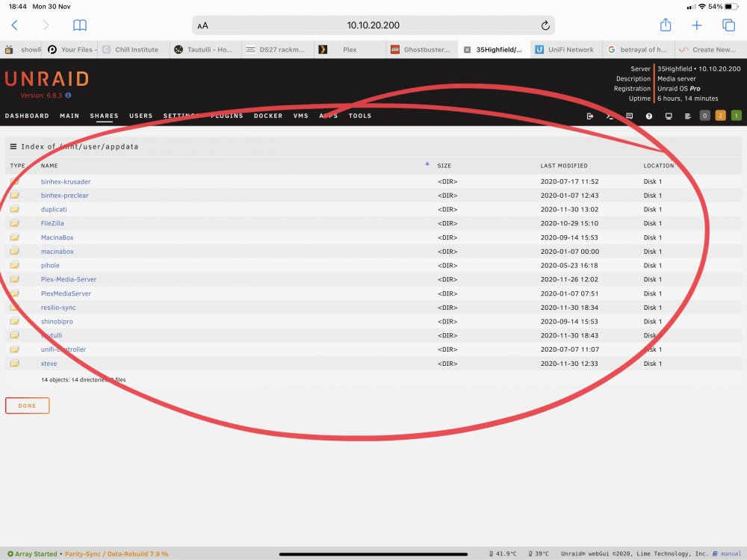Viewport: 747px width, 560px height.
Task: Open the binhex-preclear directory
Action: (65, 195)
